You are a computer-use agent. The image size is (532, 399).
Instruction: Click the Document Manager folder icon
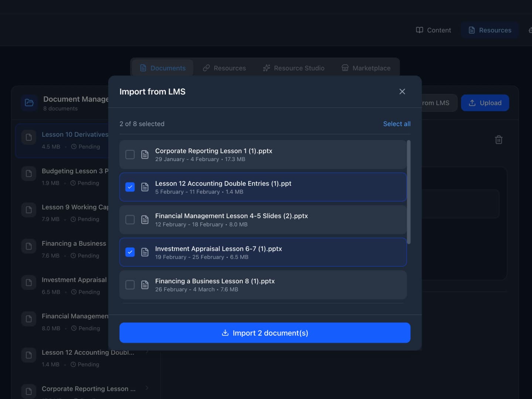click(x=29, y=103)
